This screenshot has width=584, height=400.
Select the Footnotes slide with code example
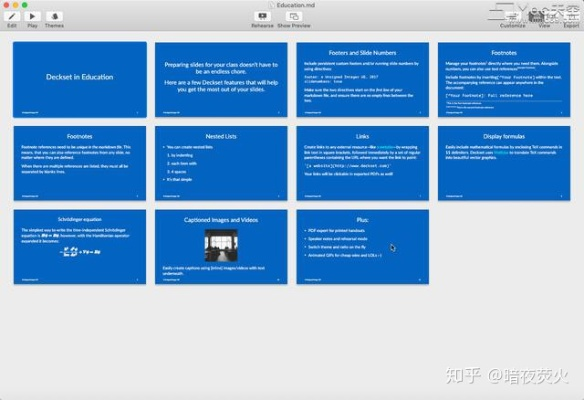tap(504, 80)
